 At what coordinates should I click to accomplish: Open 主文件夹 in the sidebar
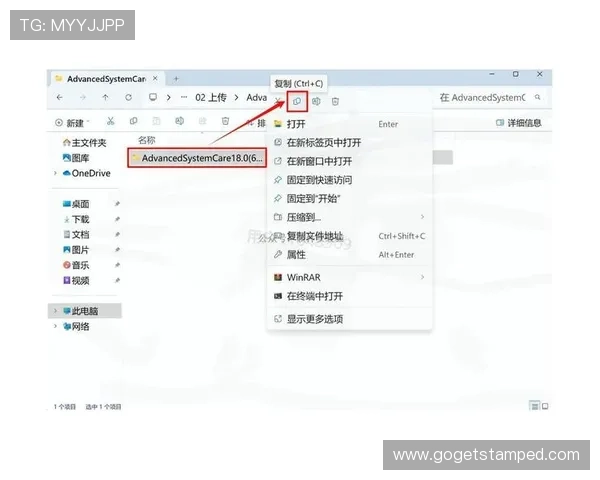pyautogui.click(x=85, y=143)
